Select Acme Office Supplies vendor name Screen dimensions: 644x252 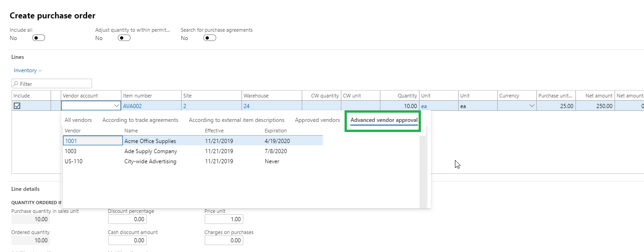[x=150, y=141]
